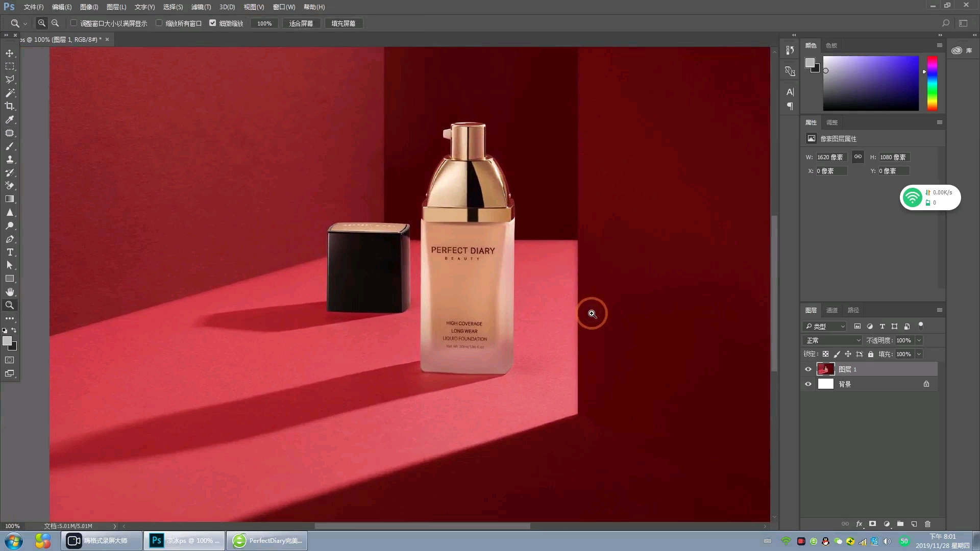Select the Brush tool
The width and height of the screenshot is (980, 551).
point(10,146)
